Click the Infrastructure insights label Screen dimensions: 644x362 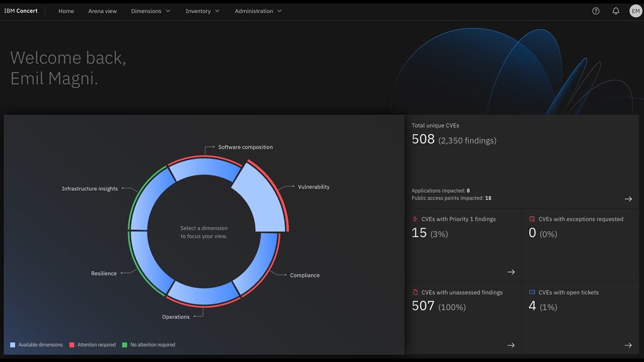(x=90, y=189)
